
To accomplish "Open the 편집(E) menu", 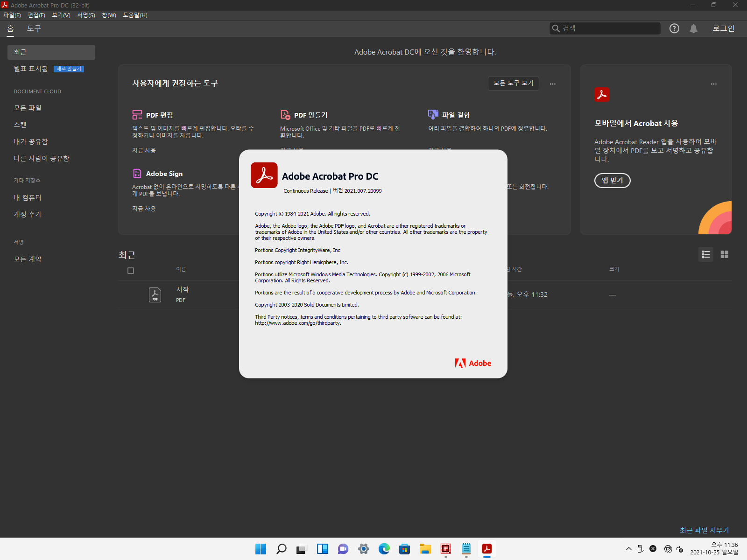I will (x=36, y=15).
